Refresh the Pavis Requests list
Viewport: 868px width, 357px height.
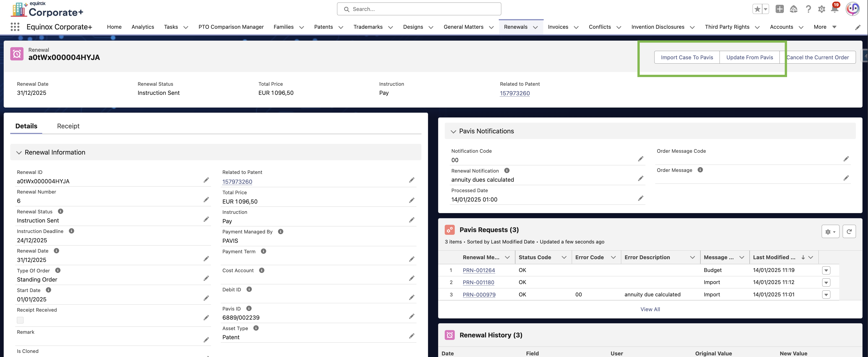(849, 231)
